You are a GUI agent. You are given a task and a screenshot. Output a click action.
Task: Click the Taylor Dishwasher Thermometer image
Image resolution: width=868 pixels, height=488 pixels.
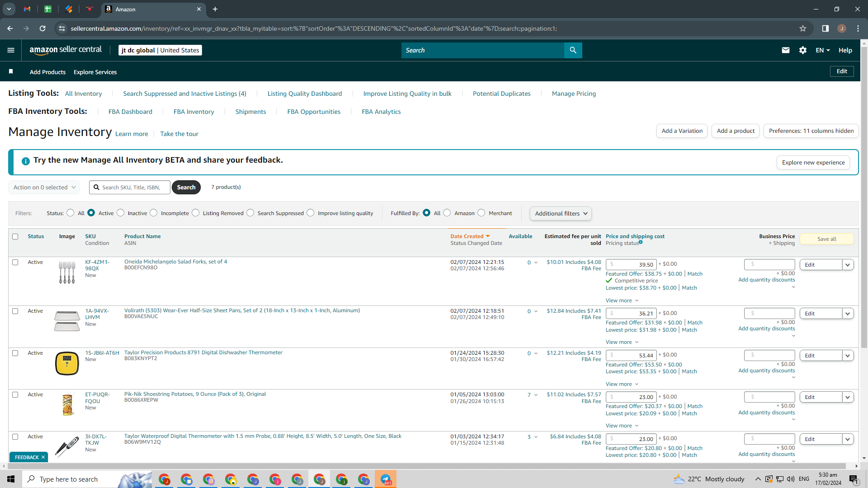67,364
